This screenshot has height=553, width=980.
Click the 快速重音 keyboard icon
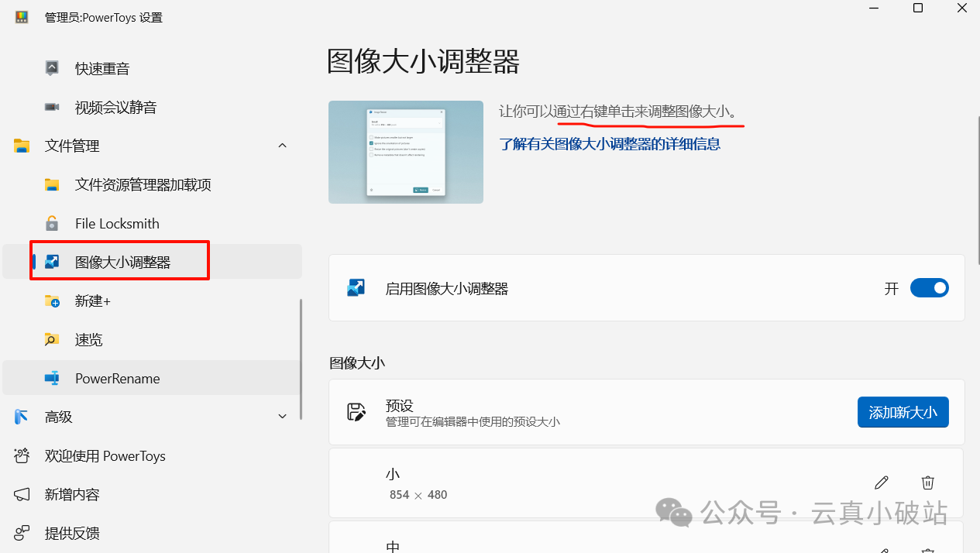pos(52,68)
